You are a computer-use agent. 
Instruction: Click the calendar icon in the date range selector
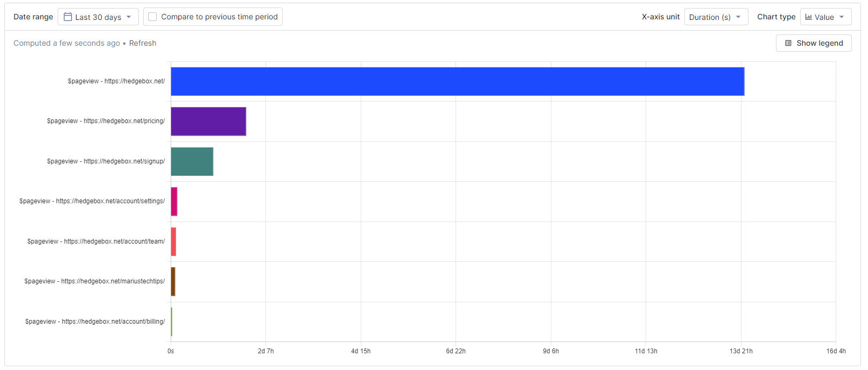coord(67,17)
